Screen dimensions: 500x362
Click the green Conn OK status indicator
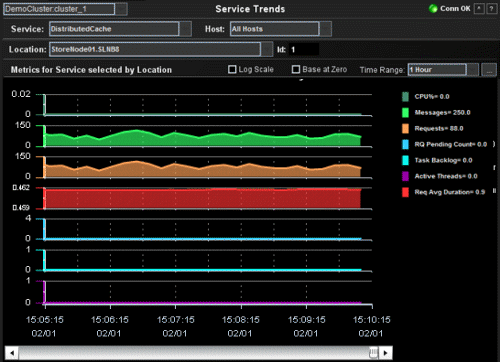click(433, 9)
